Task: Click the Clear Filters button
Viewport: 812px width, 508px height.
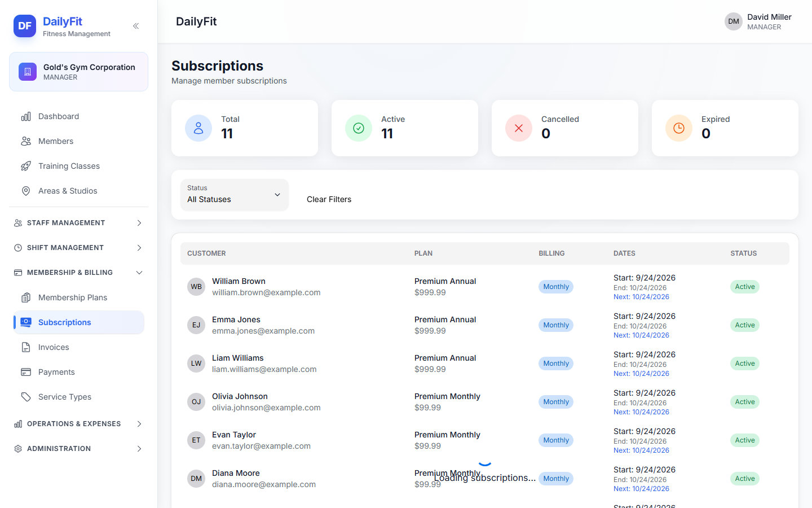Action: point(329,199)
